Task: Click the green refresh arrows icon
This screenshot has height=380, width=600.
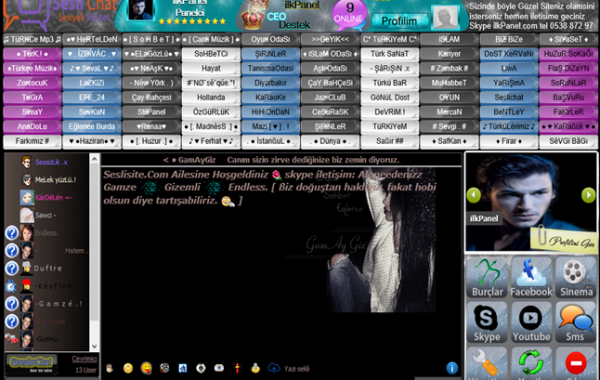Action: 531,363
